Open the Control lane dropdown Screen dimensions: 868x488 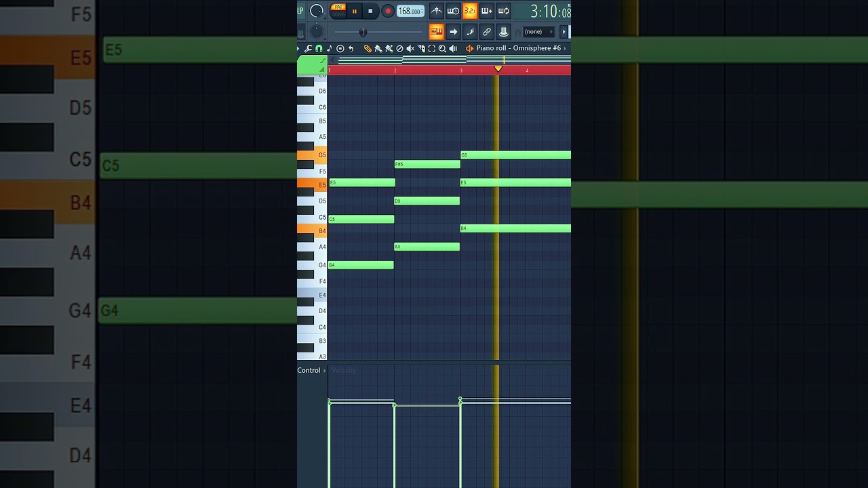pos(311,370)
